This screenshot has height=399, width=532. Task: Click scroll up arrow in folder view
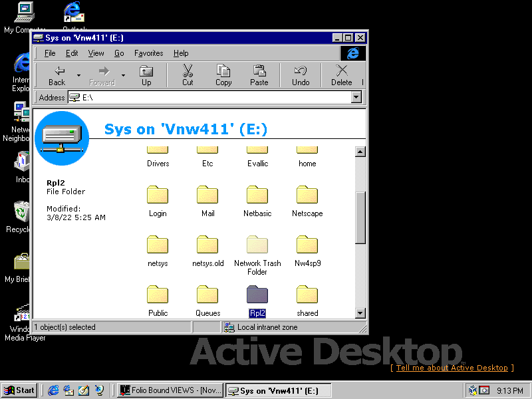(360, 152)
